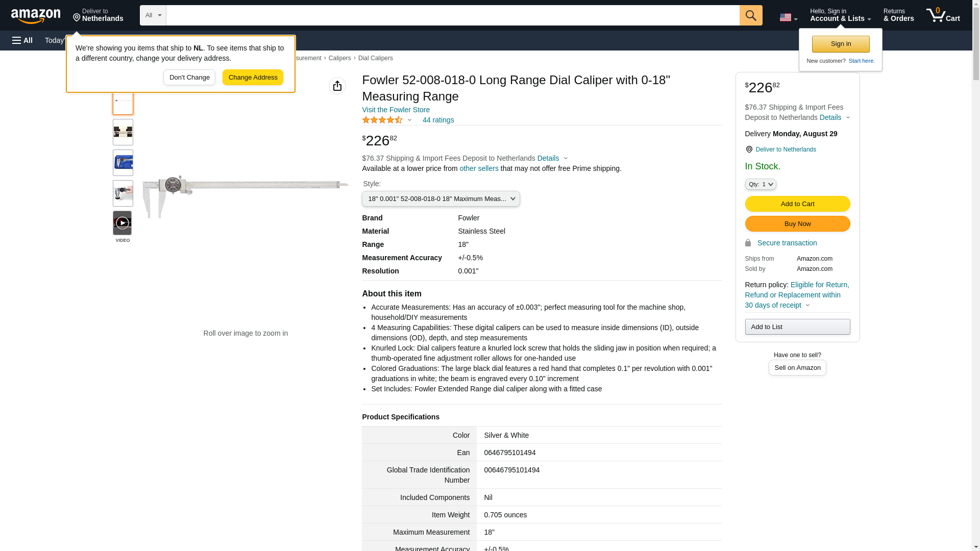Open Visit the Fowler Store link

pyautogui.click(x=396, y=110)
